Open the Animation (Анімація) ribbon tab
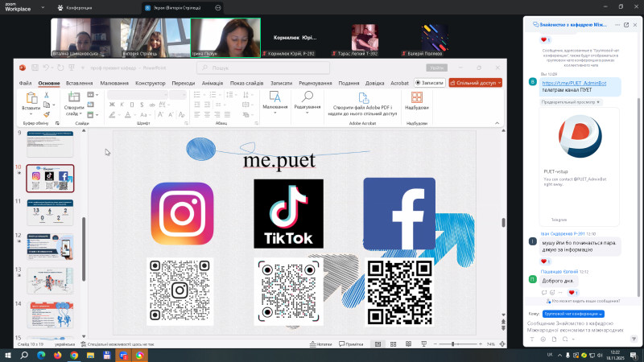644x362 pixels. [213, 83]
